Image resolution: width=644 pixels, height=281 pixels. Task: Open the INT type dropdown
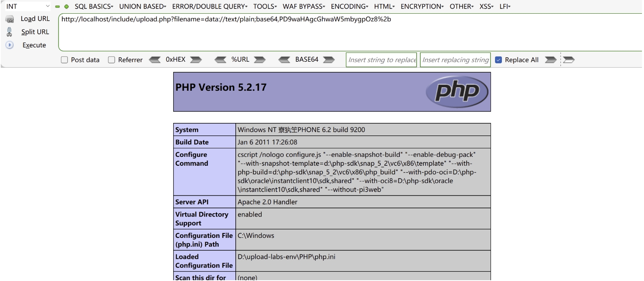click(27, 6)
